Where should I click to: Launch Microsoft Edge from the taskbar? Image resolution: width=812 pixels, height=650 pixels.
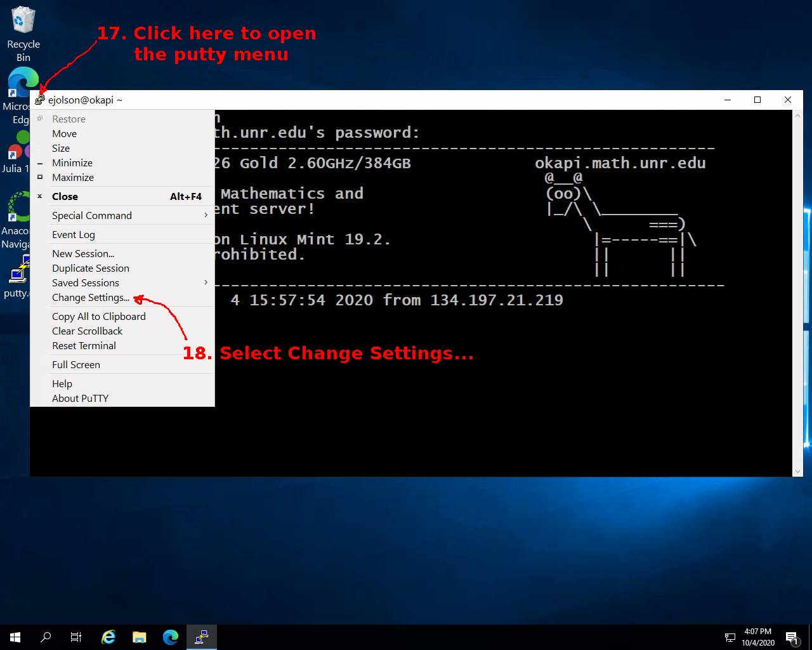[171, 637]
